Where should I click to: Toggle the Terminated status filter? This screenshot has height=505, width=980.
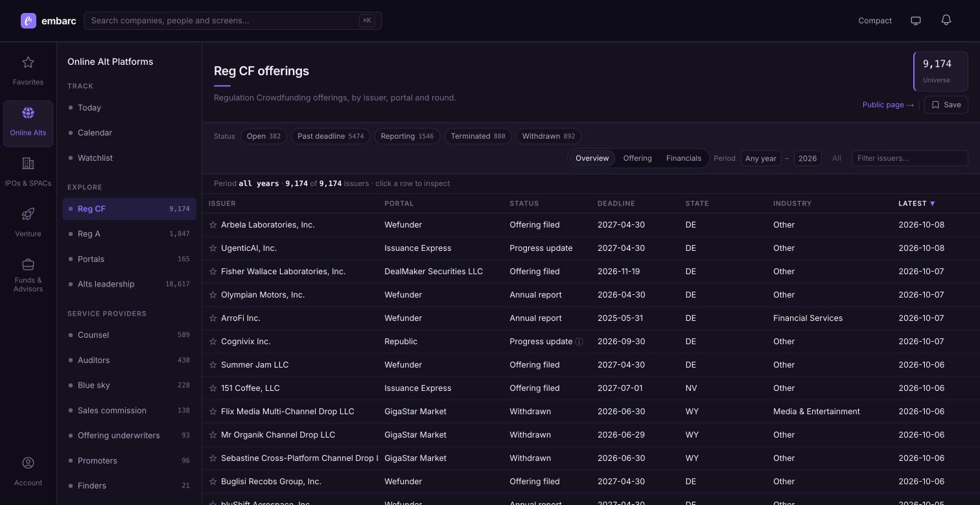(x=478, y=136)
